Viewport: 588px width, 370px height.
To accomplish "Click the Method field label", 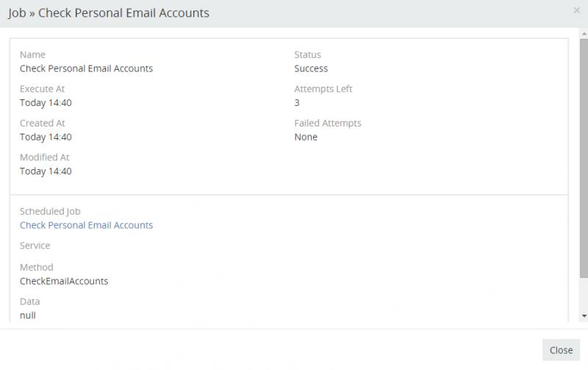I will pos(37,267).
